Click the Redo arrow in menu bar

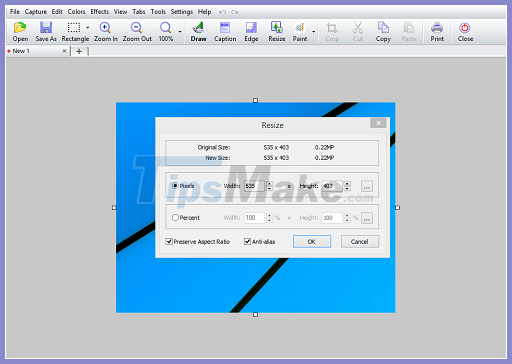(235, 12)
